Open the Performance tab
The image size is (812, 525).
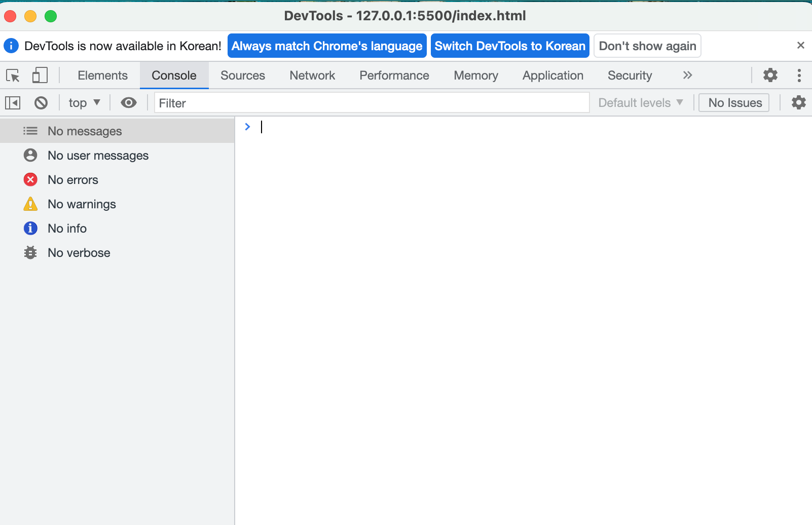point(394,76)
